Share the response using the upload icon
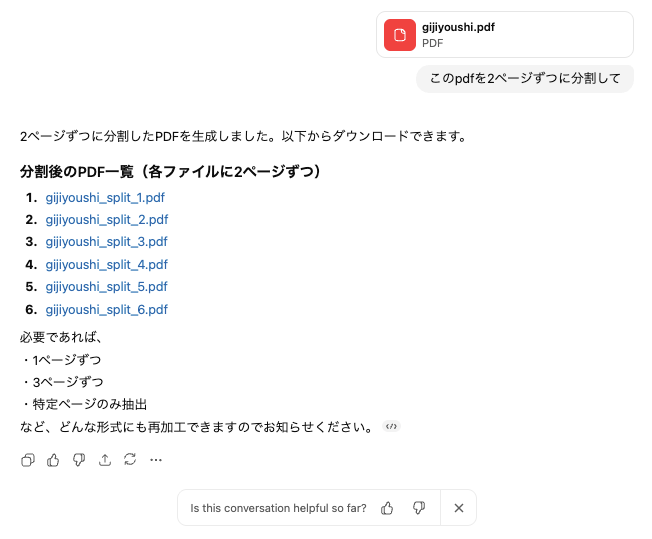The width and height of the screenshot is (652, 539). 105,460
